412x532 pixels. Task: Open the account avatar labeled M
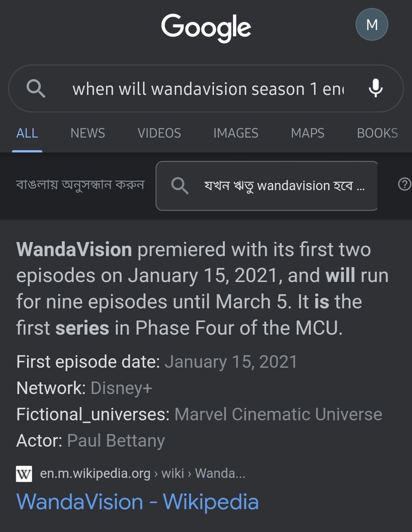click(x=372, y=25)
